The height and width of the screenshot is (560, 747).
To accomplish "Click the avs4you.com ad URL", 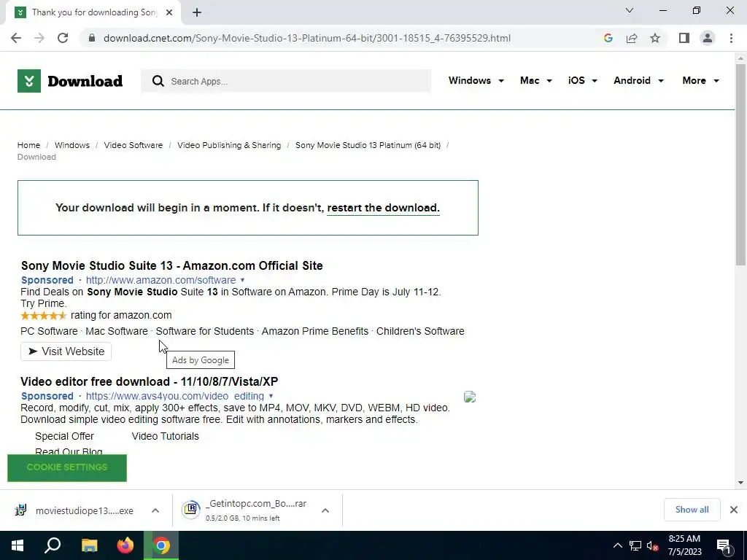I will pos(175,396).
